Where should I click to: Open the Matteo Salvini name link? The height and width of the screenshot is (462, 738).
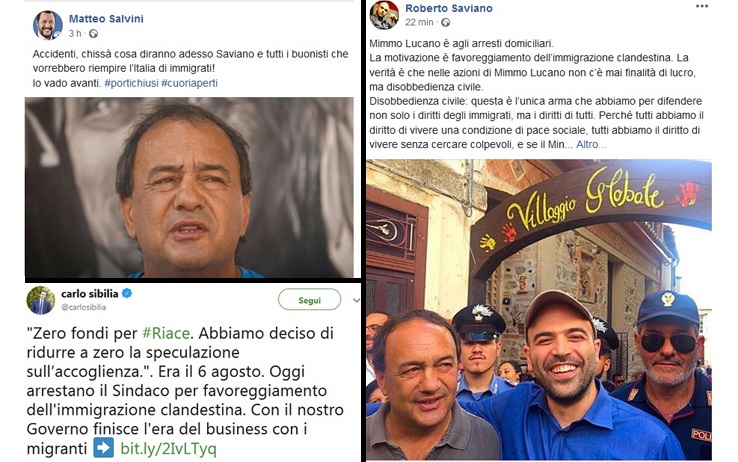coord(106,18)
